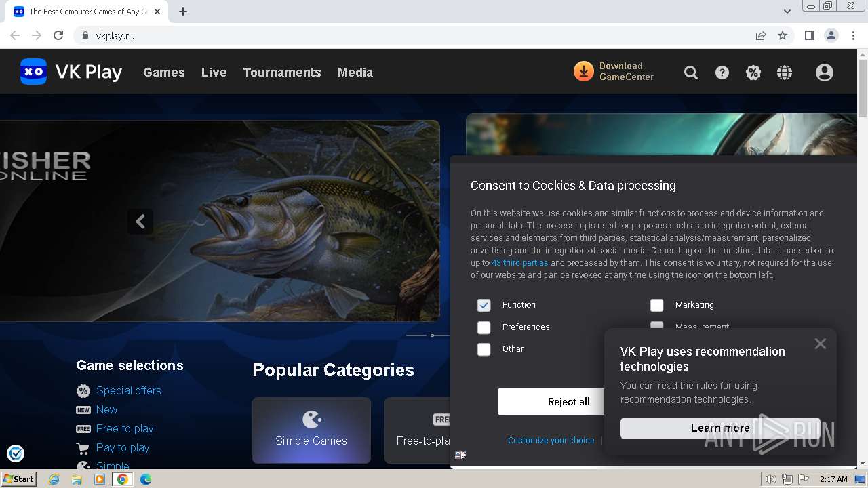Image resolution: width=868 pixels, height=488 pixels.
Task: Open Internet Explorer from the taskbar
Action: pyautogui.click(x=54, y=479)
